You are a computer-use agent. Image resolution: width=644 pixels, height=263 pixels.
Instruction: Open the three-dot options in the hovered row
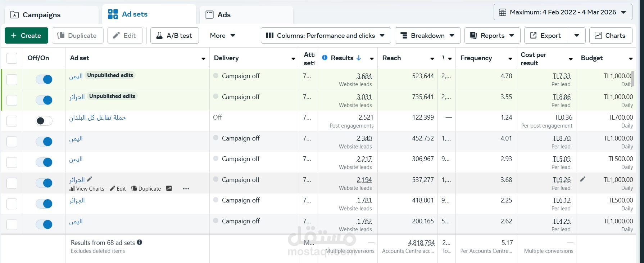coord(186,188)
